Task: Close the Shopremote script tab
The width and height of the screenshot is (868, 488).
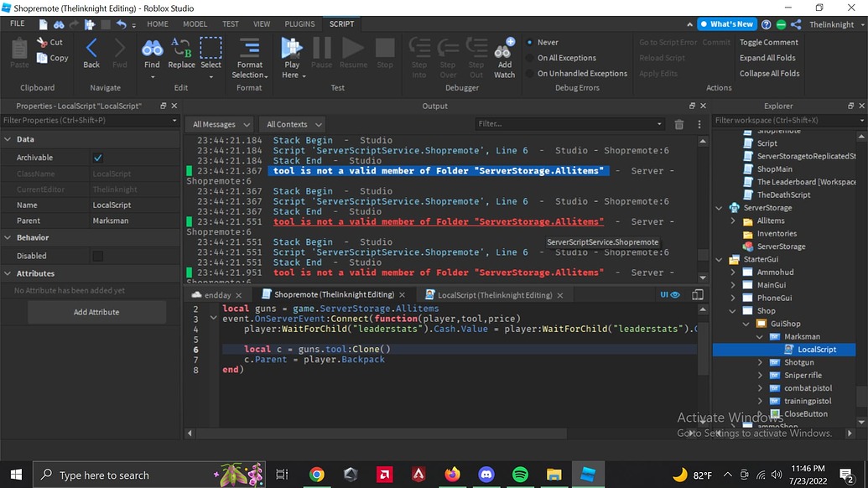Action: (403, 295)
